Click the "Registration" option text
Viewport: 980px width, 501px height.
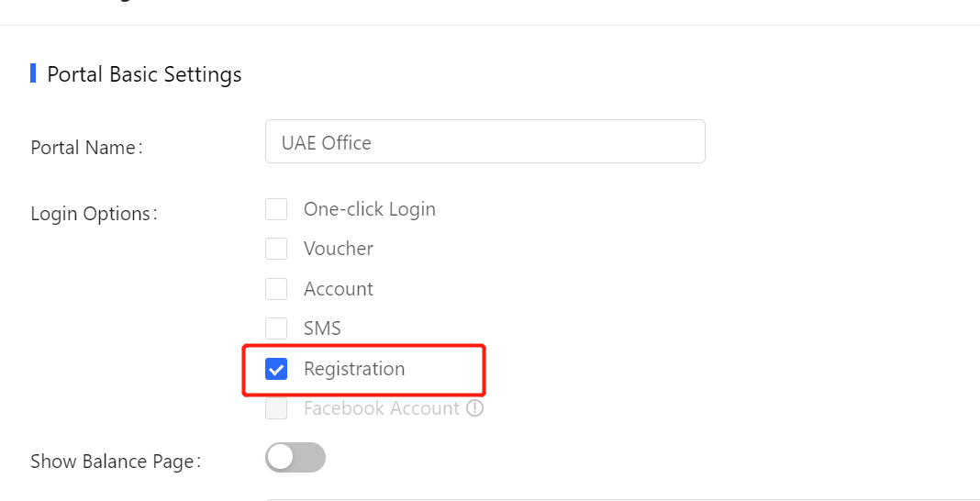click(353, 369)
